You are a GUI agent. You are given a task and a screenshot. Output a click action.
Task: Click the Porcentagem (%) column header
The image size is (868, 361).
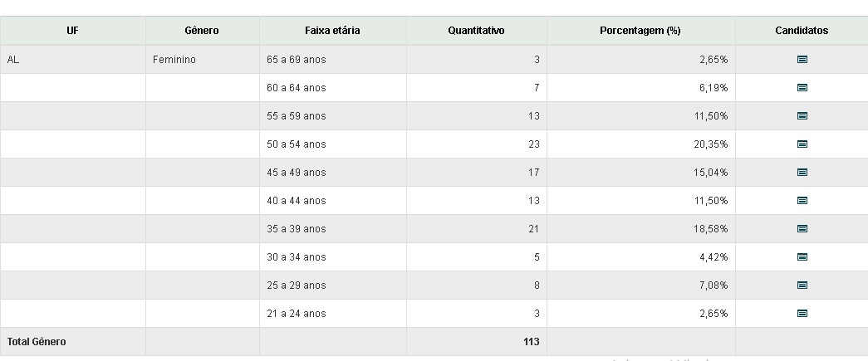coord(640,31)
